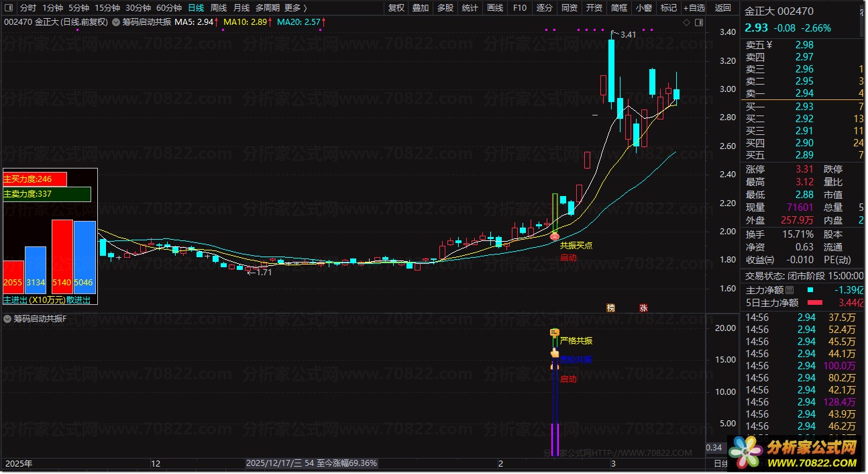Viewport: 868px width, 474px height.
Task: Open F10 company info
Action: [x=520, y=8]
